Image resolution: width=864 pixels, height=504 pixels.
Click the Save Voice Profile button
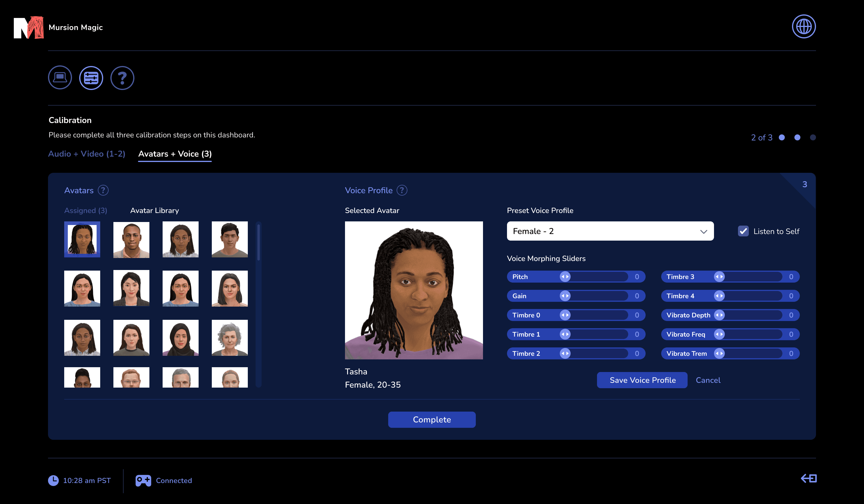(642, 380)
